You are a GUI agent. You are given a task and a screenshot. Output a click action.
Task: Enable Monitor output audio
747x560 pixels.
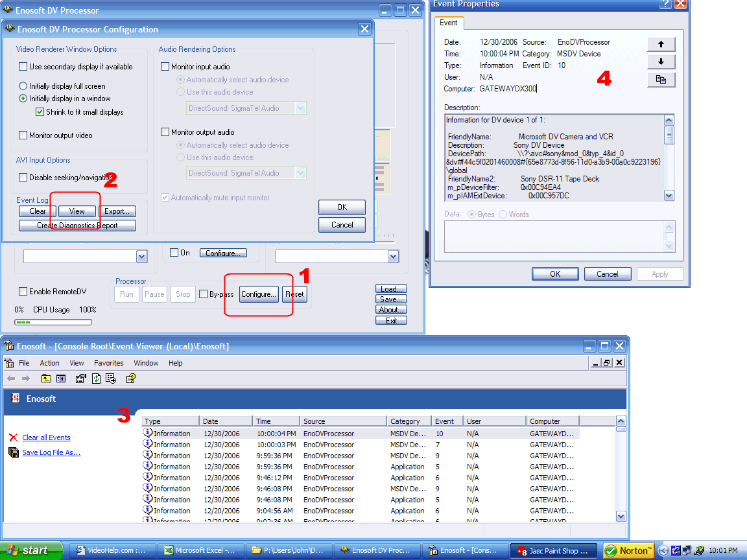click(x=165, y=132)
